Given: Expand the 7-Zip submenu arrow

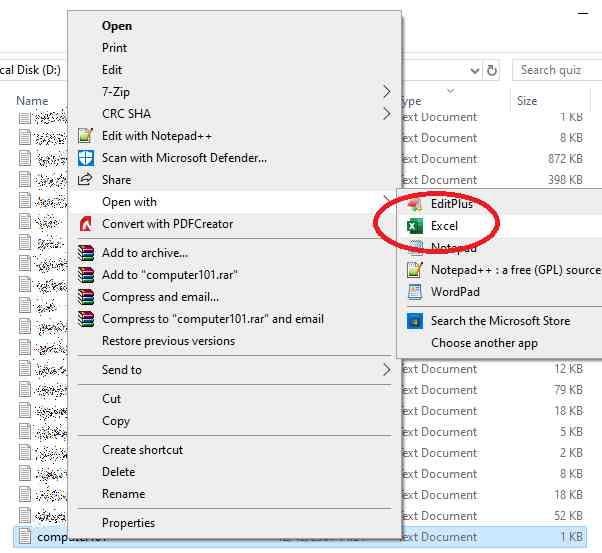Looking at the screenshot, I should 387,92.
